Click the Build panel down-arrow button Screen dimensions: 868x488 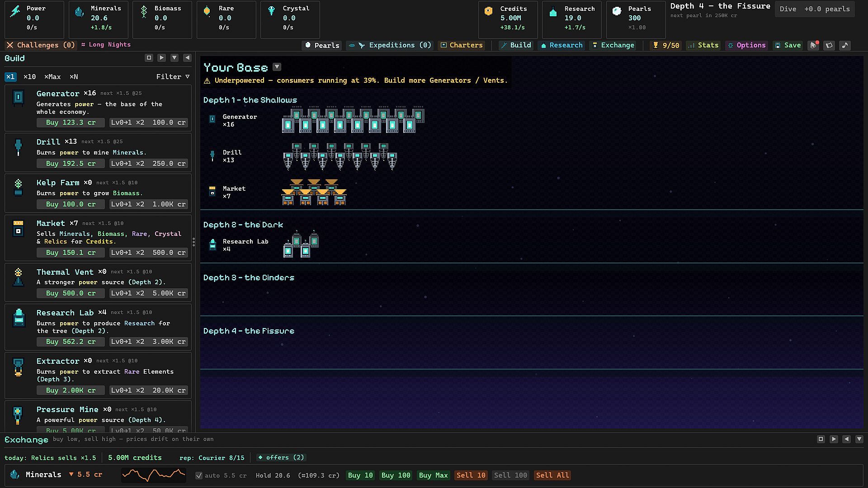[x=175, y=58]
